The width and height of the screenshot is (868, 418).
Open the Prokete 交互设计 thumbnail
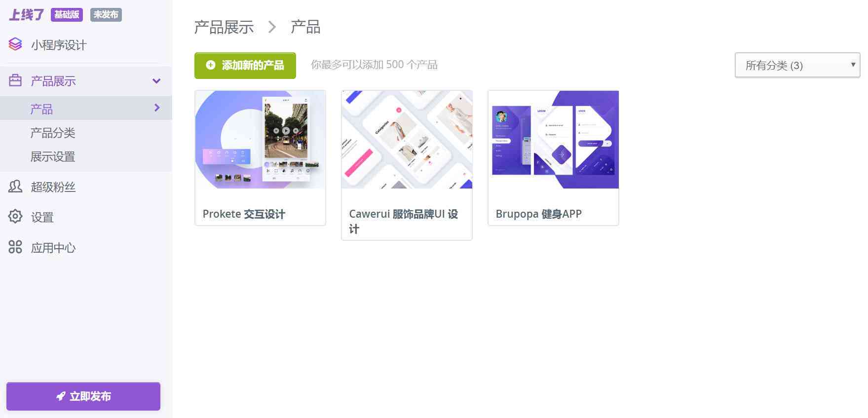pyautogui.click(x=261, y=140)
